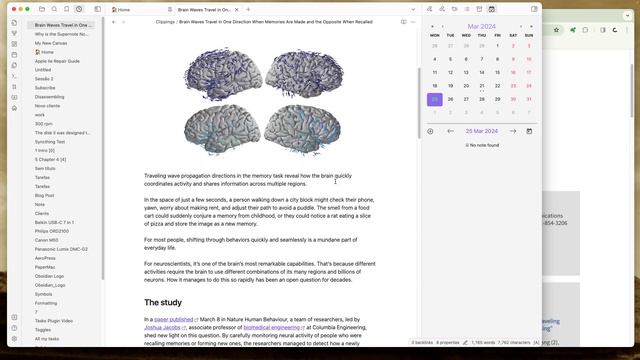Open the search magnifier icon

pos(54,9)
